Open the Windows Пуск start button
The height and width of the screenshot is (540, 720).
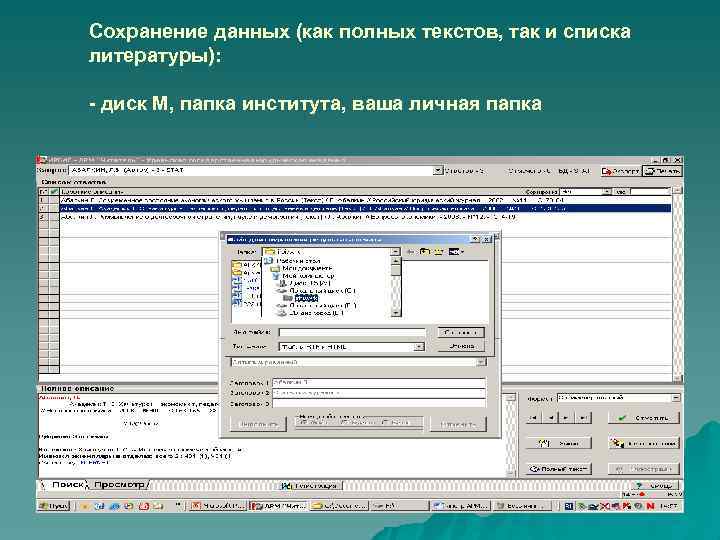53,506
